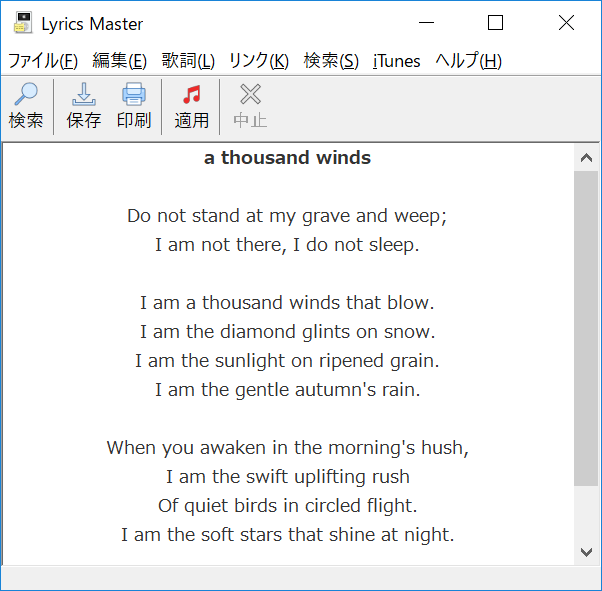This screenshot has height=591, width=602.
Task: Open the 検索(S) menu in menu bar
Action: coord(331,61)
